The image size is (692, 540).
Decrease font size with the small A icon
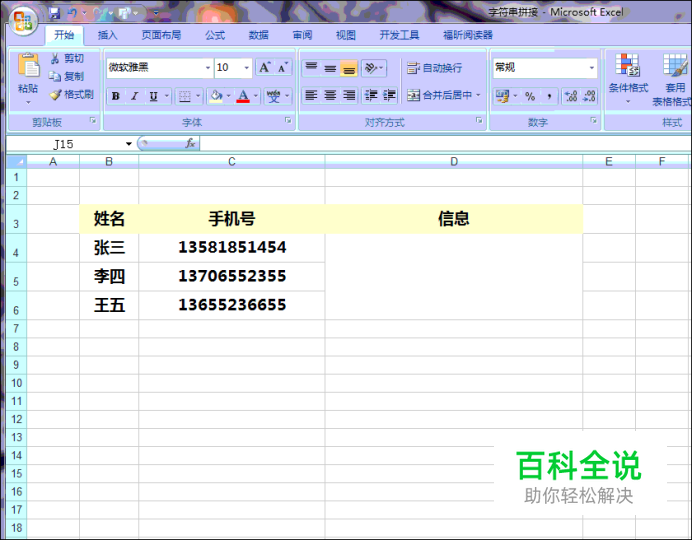coord(282,68)
